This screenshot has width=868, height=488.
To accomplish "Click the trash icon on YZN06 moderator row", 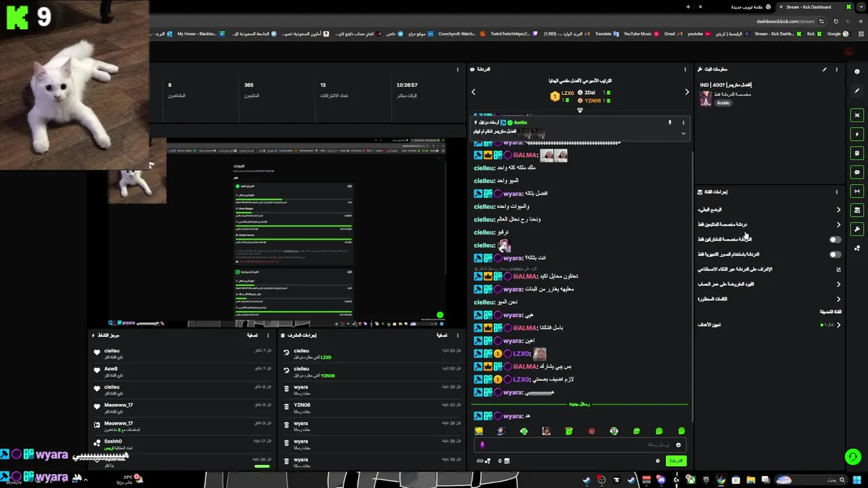I will click(287, 407).
